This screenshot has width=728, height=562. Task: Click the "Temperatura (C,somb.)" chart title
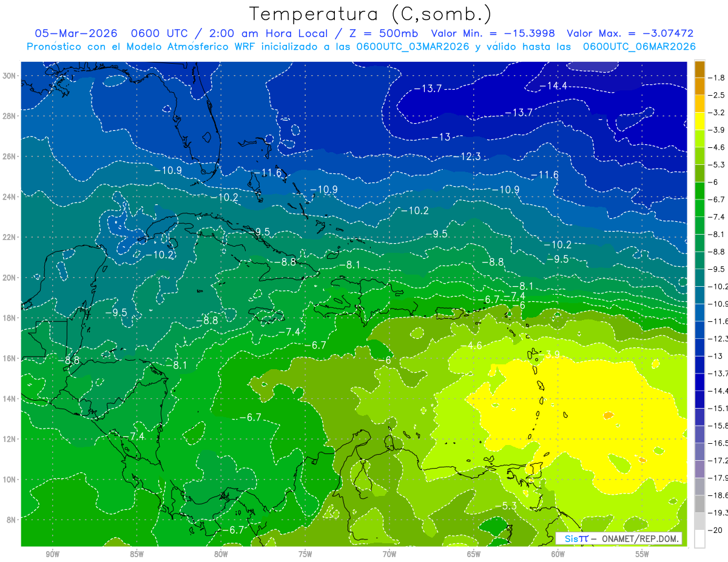pyautogui.click(x=371, y=14)
